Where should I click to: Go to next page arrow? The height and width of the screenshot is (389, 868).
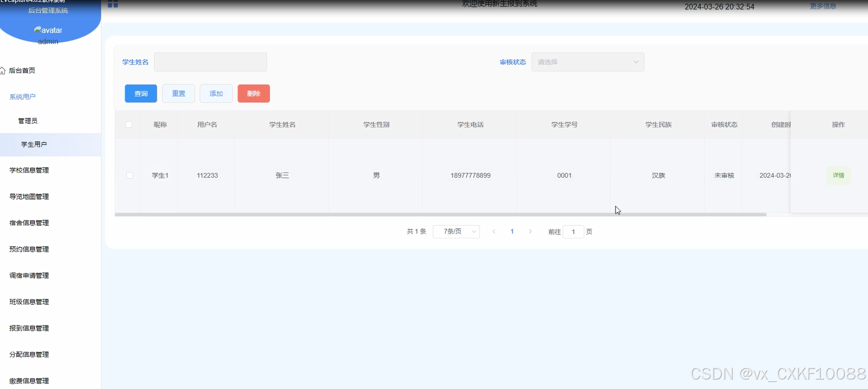[x=530, y=232]
